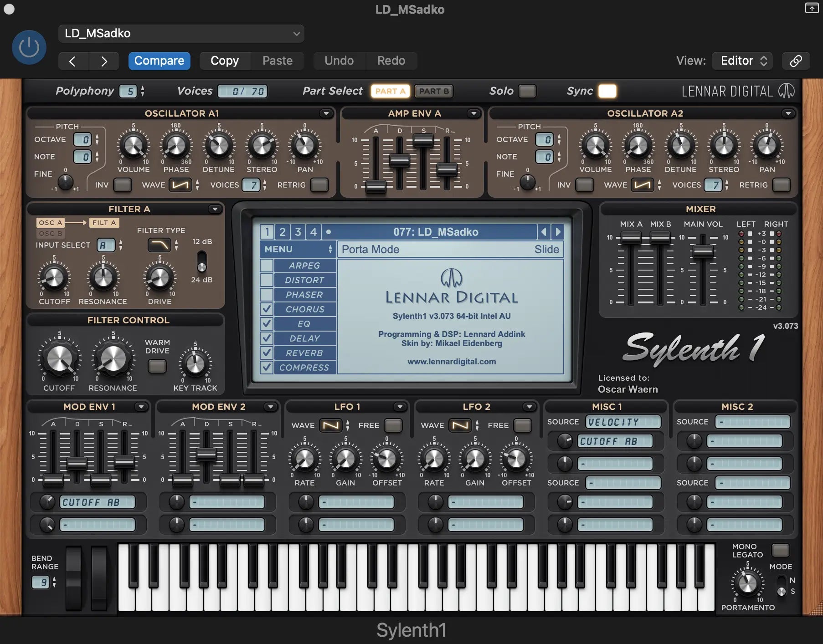Viewport: 823px width, 644px height.
Task: Open the Mod Env 1 section dropdown
Action: tap(141, 407)
